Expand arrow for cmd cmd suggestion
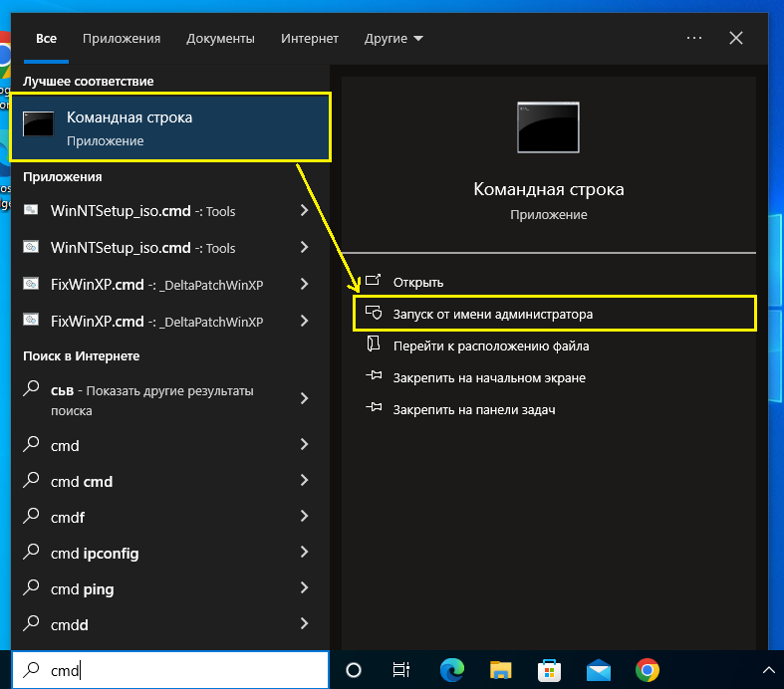This screenshot has height=689, width=784. (304, 480)
